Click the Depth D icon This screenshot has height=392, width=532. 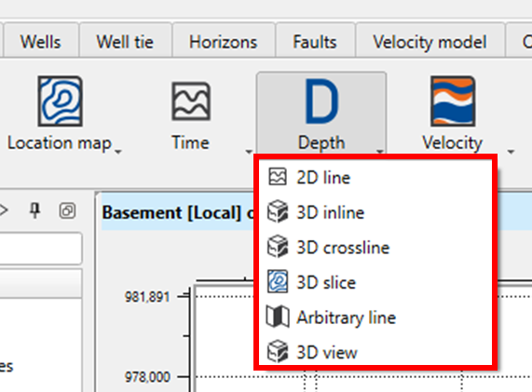(321, 101)
